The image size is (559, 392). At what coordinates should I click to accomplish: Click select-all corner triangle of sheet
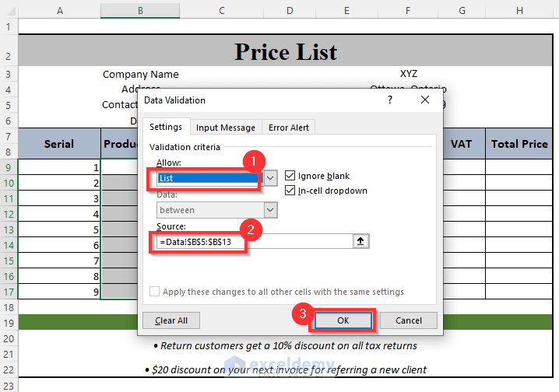(x=11, y=11)
